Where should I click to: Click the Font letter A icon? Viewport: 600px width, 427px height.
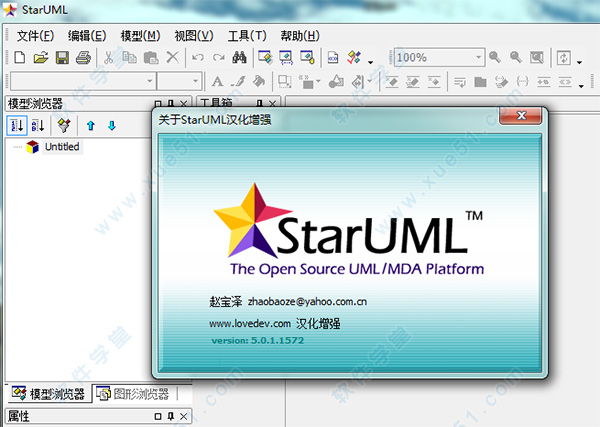[217, 81]
